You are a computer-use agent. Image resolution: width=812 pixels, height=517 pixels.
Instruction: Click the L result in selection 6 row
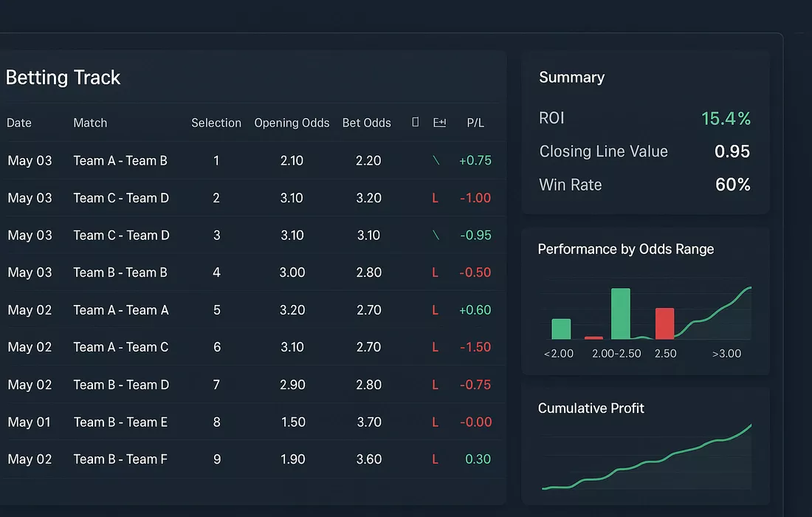pyautogui.click(x=436, y=348)
